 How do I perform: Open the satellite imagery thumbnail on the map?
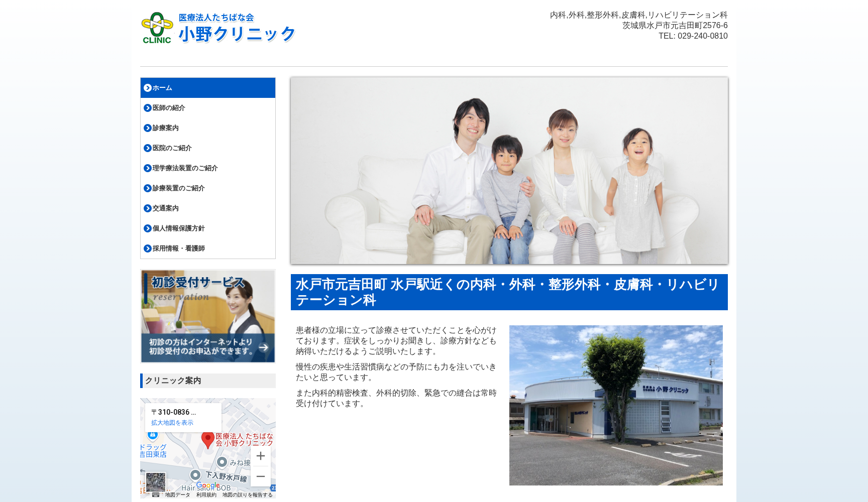pyautogui.click(x=156, y=481)
